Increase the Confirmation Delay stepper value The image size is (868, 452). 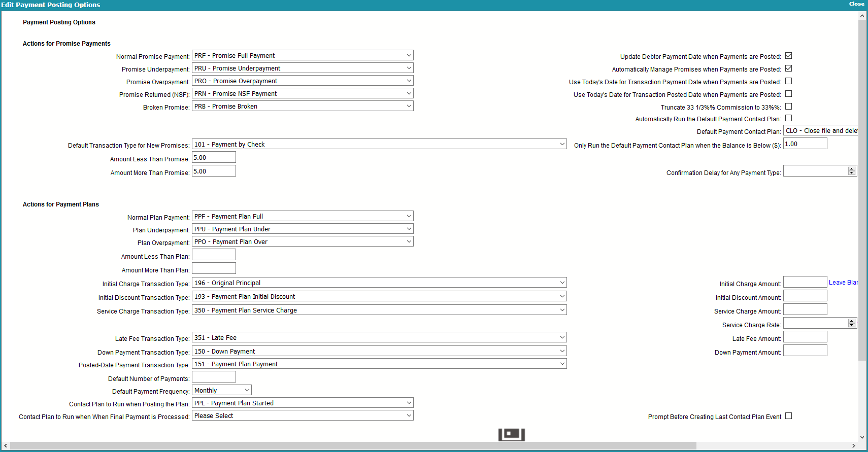[x=852, y=168]
